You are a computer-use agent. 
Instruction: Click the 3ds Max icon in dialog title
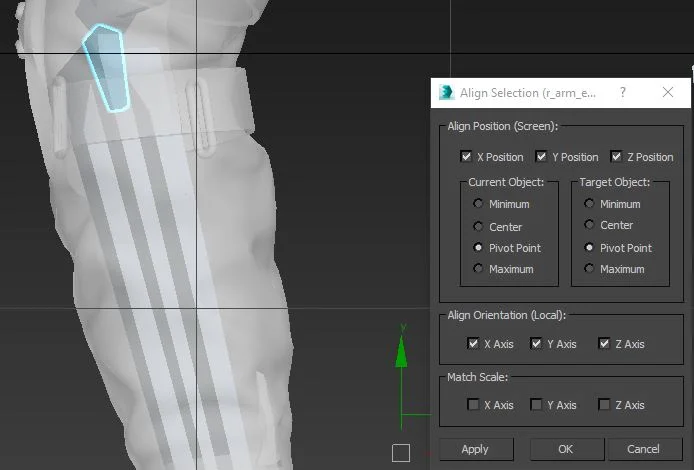pos(446,92)
